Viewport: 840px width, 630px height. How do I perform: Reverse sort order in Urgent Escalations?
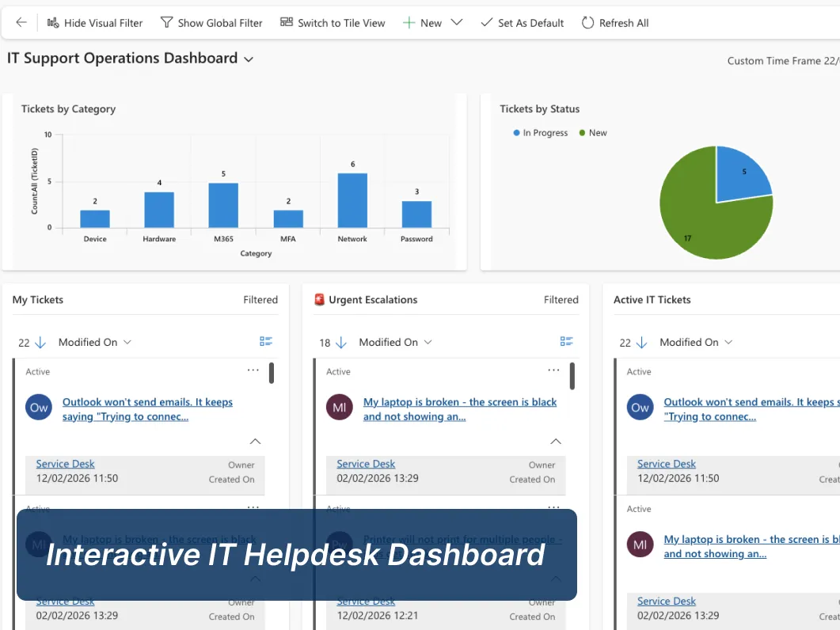[340, 343]
